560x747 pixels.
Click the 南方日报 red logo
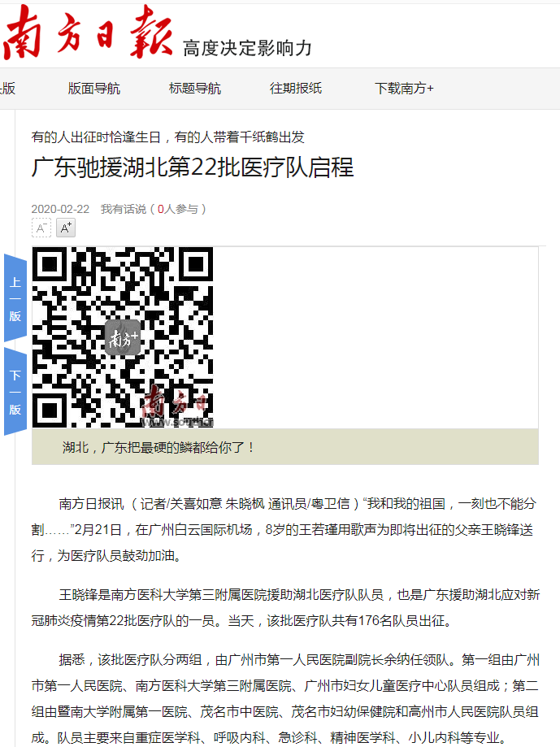click(x=87, y=33)
